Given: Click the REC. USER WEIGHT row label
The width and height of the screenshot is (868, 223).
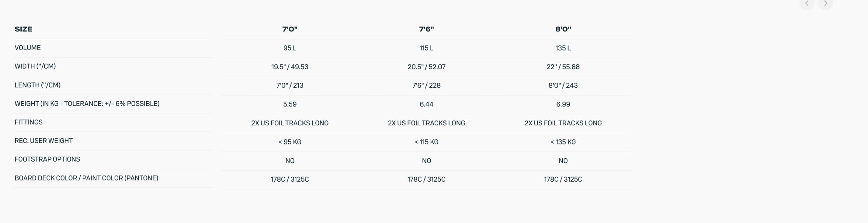Looking at the screenshot, I should coord(43,141).
